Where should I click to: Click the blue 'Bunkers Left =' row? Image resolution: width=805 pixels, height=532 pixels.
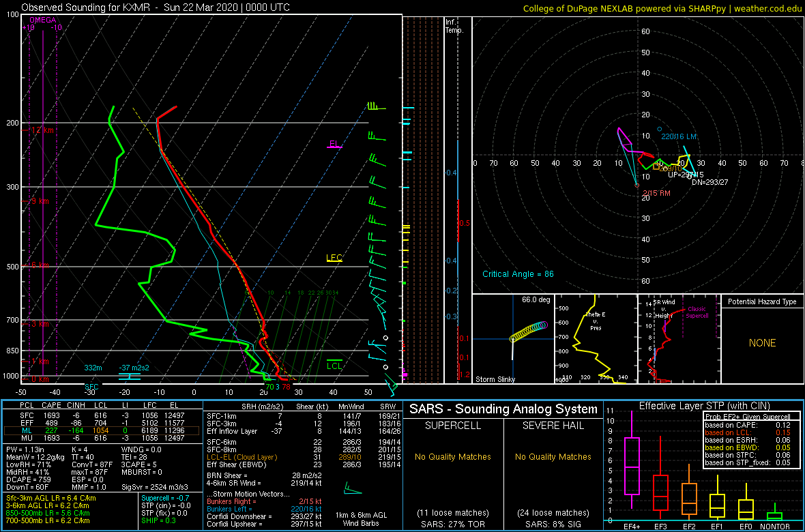pos(265,509)
